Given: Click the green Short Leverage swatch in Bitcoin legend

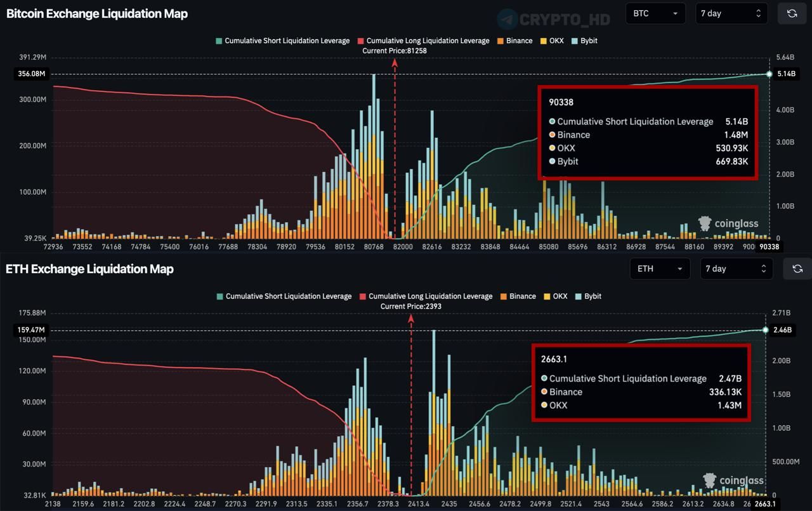Looking at the screenshot, I should click(219, 41).
